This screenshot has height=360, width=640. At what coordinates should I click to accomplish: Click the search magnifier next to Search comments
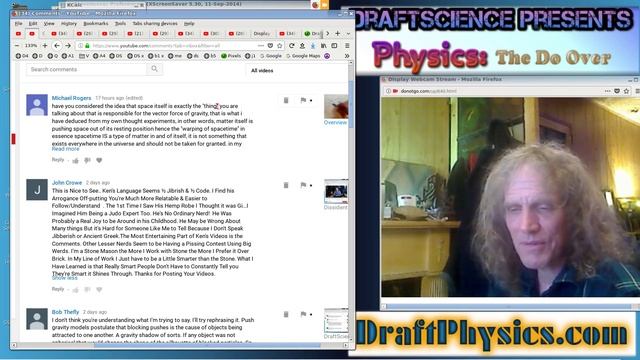pos(154,69)
